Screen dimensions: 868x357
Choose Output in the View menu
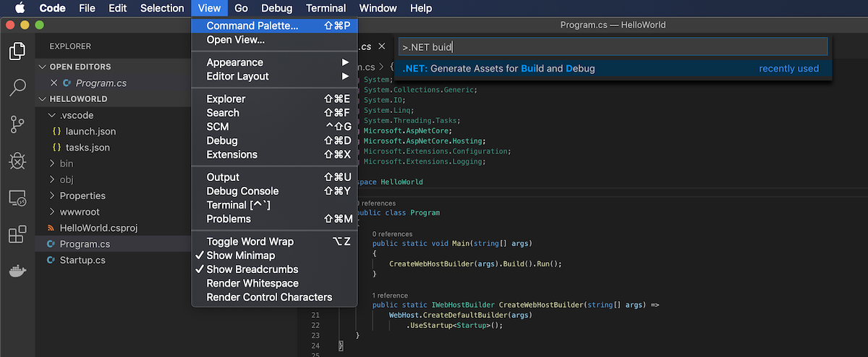tap(274, 177)
